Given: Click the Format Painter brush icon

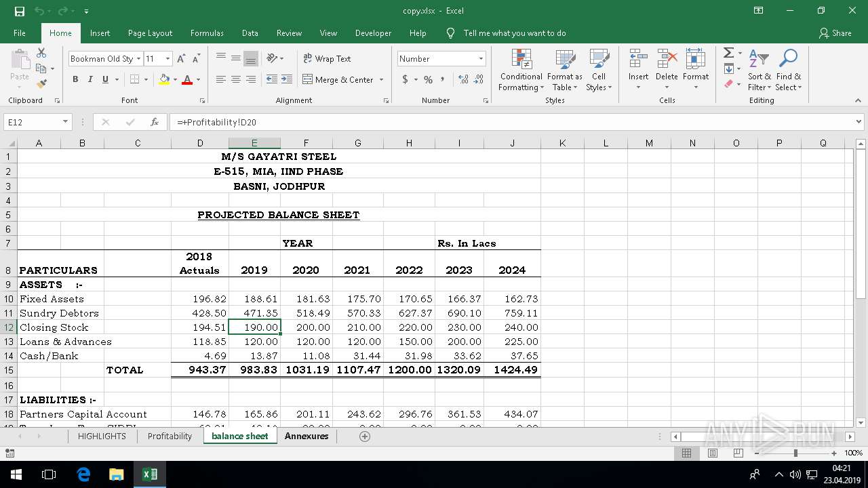Looking at the screenshot, I should tap(41, 84).
